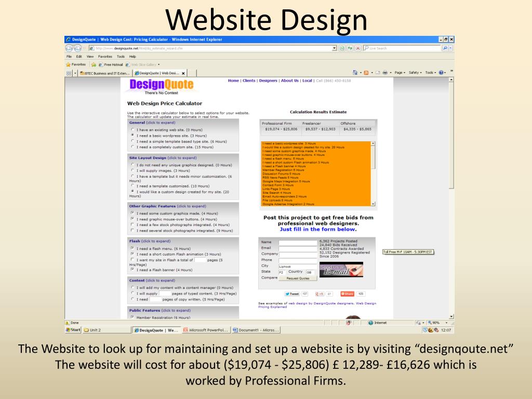
Task: Open Quick Tabs grid icon
Action: point(69,73)
